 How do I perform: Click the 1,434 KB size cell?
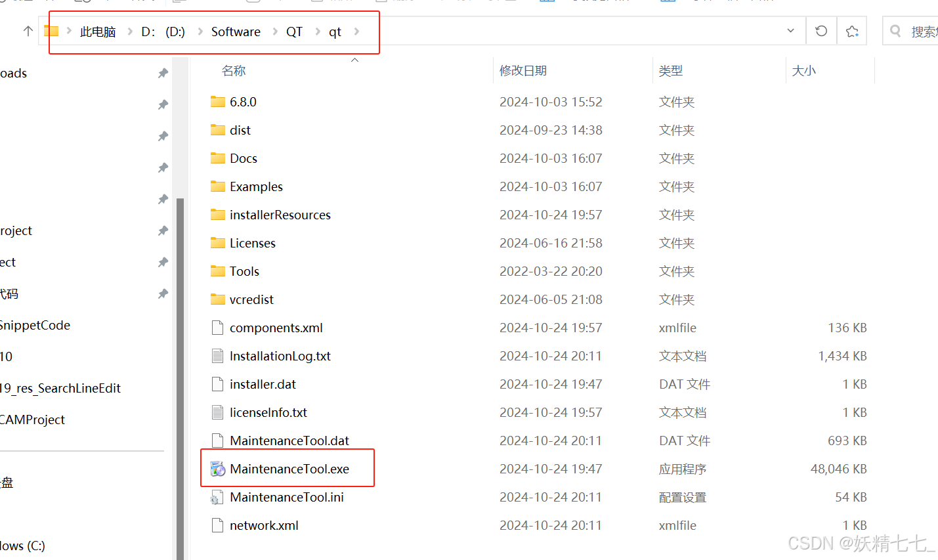842,356
